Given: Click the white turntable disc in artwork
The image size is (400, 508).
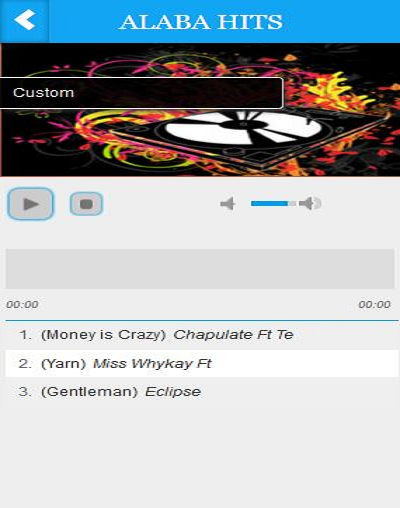Looking at the screenshot, I should 242,128.
